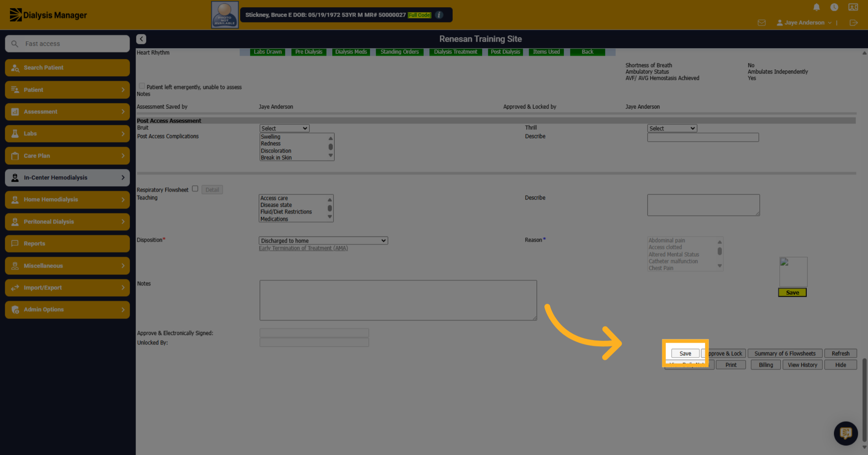Viewport: 868px width, 455px height.
Task: Click the Reports icon in sidebar
Action: [x=15, y=244]
